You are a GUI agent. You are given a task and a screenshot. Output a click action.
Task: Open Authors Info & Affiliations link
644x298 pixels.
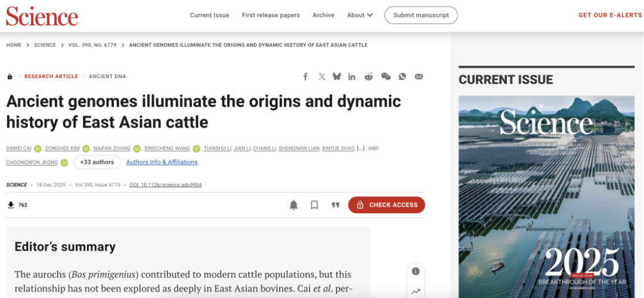[162, 162]
